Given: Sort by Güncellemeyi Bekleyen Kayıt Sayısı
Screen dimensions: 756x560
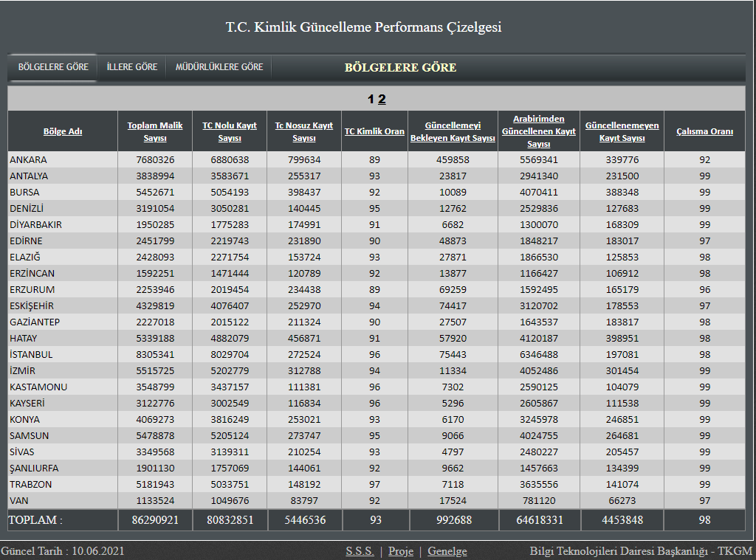Looking at the screenshot, I should click(x=453, y=131).
